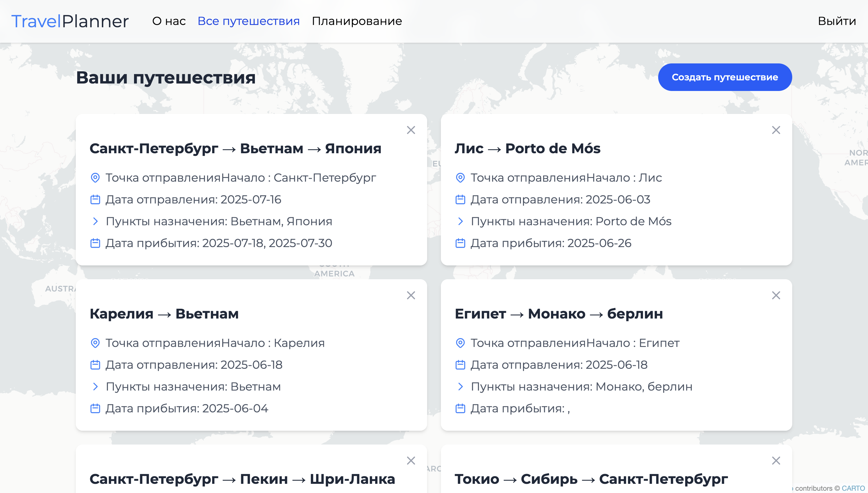868x493 pixels.
Task: Go to Все путешествия tab
Action: [249, 21]
